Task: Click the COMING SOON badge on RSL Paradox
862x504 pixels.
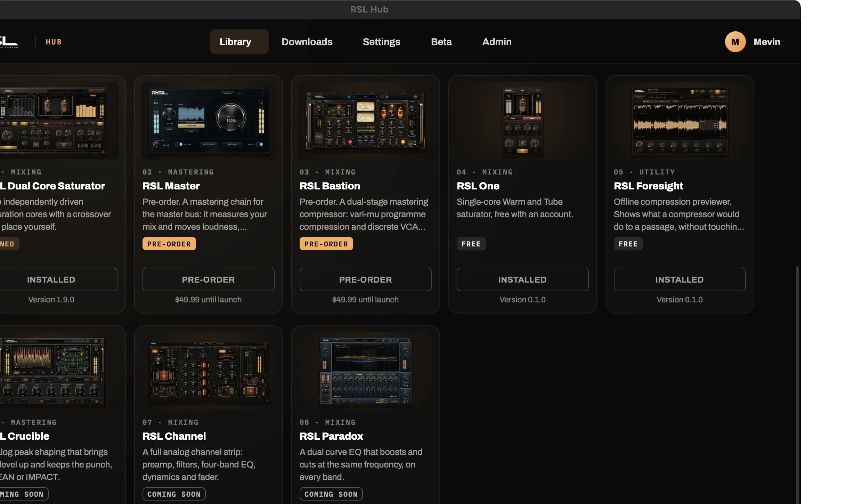Action: click(331, 494)
